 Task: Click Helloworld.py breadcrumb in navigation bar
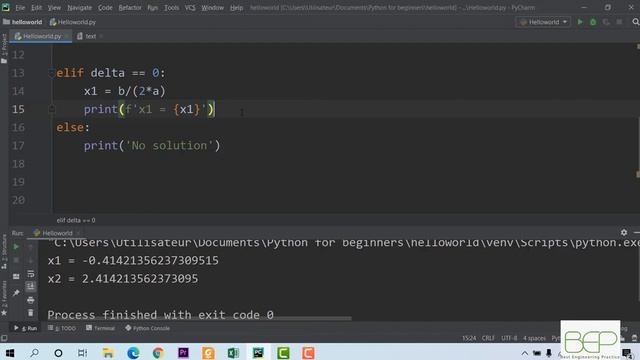point(73,22)
